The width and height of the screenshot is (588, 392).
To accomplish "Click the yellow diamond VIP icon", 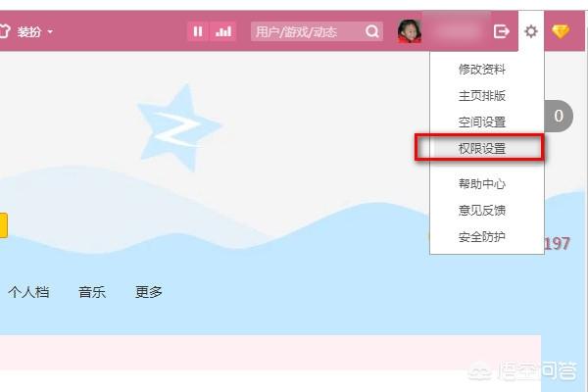I will pos(561,31).
